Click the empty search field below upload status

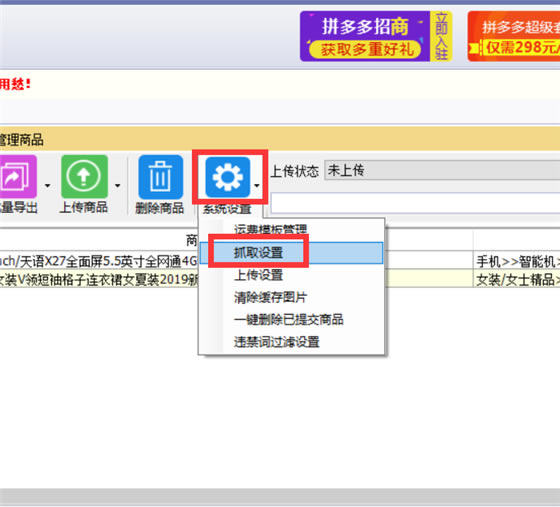click(415, 203)
